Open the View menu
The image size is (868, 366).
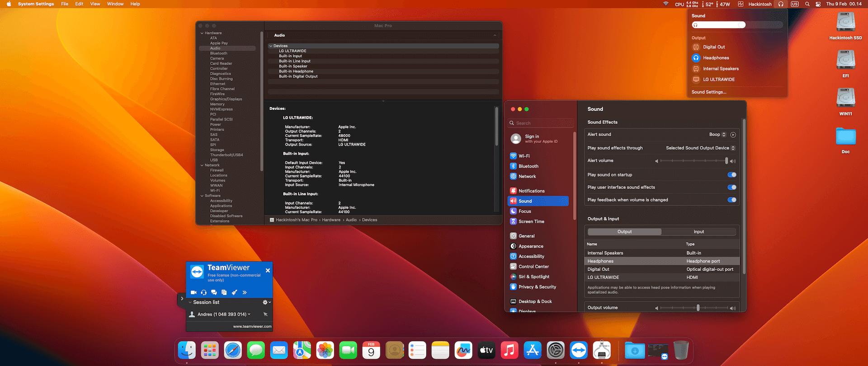pos(95,4)
